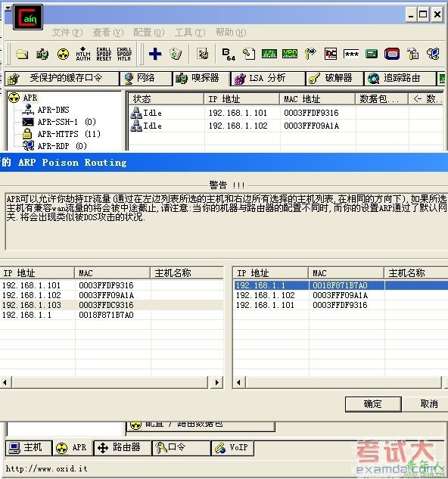448x479 pixels.
Task: Click the green circuit board toolbar icon
Action: coord(372,54)
